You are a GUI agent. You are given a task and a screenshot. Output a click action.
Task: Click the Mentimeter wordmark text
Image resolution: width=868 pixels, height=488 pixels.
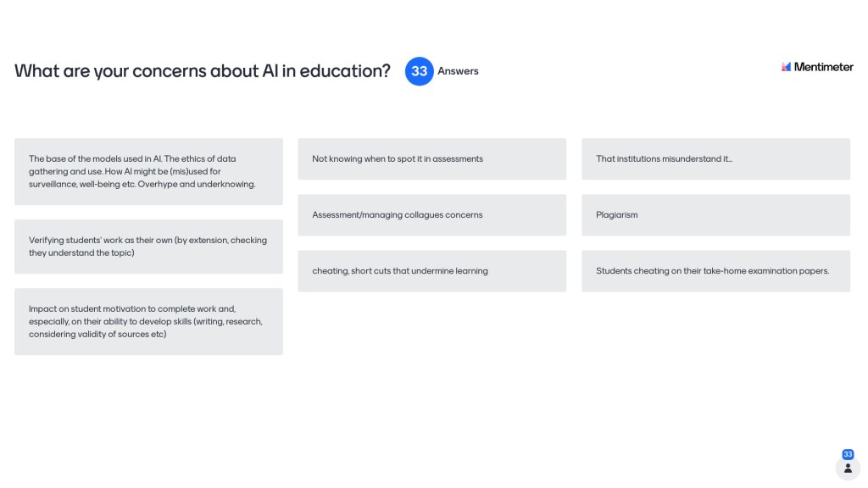(823, 67)
